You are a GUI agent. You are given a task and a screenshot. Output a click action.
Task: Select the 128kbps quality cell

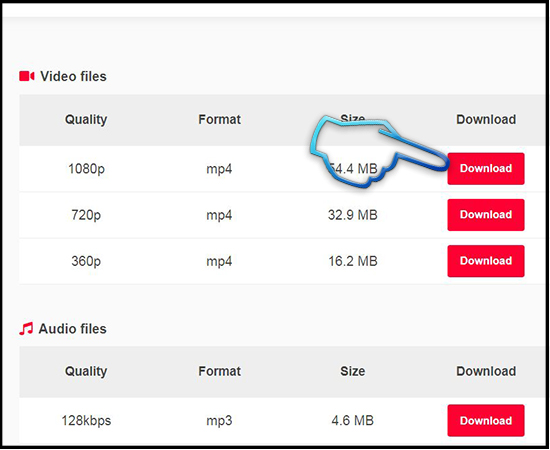coord(86,421)
